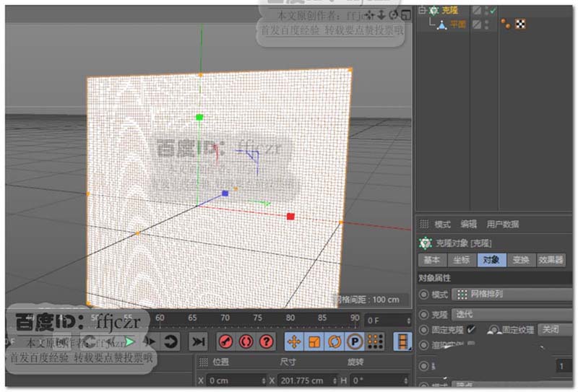Click the rotation H field showing 0°
578x392 pixels.
379,380
